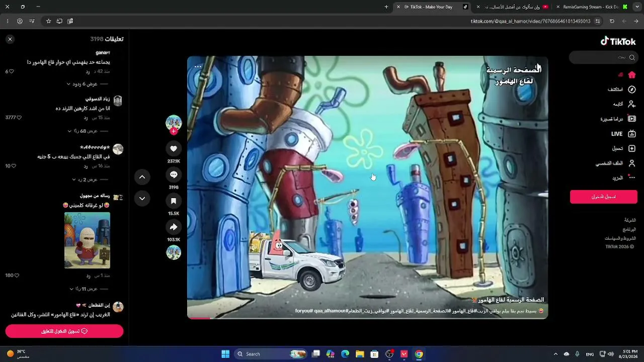The width and height of the screenshot is (644, 362).
Task: Open commenter username "إبن القطعان"
Action: tap(100, 305)
